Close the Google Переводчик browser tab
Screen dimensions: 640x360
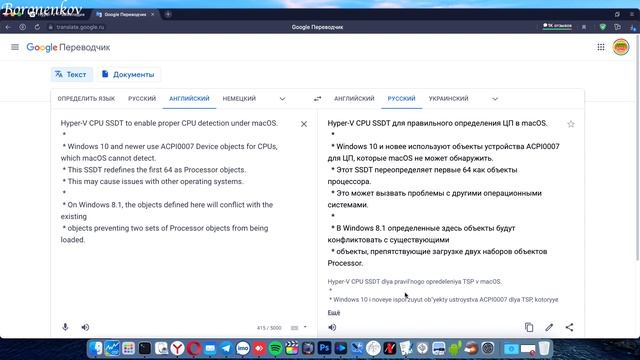153,14
